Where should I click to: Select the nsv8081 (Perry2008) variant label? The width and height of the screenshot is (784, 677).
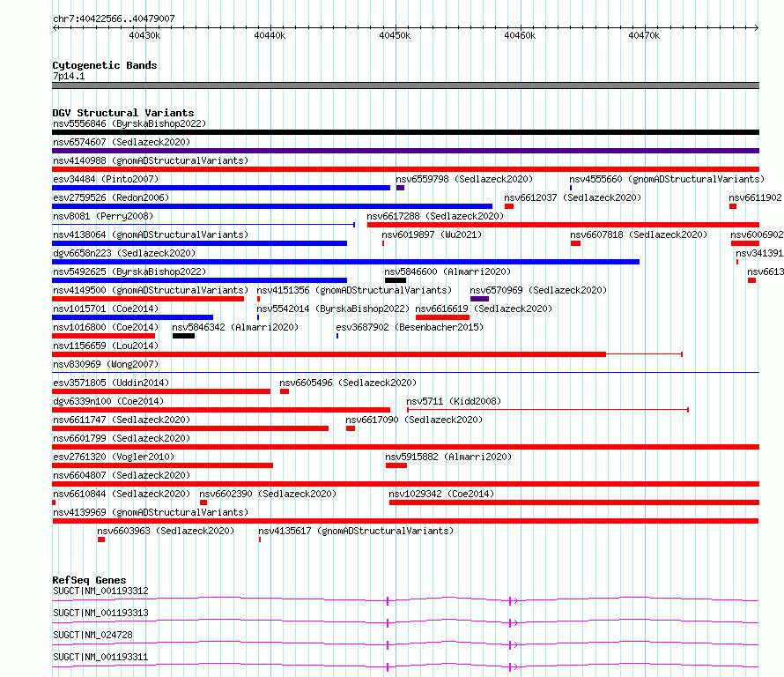103,216
